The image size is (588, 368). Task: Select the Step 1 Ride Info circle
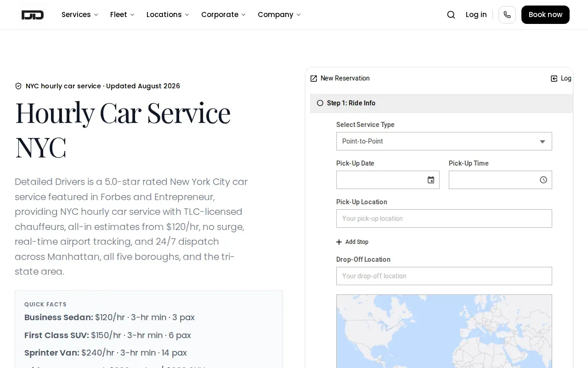(320, 103)
